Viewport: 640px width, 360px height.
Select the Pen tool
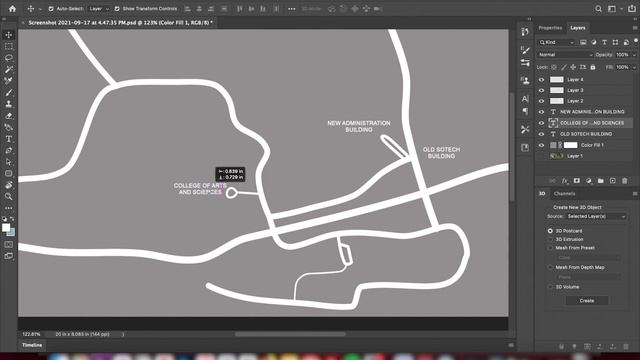click(x=9, y=151)
